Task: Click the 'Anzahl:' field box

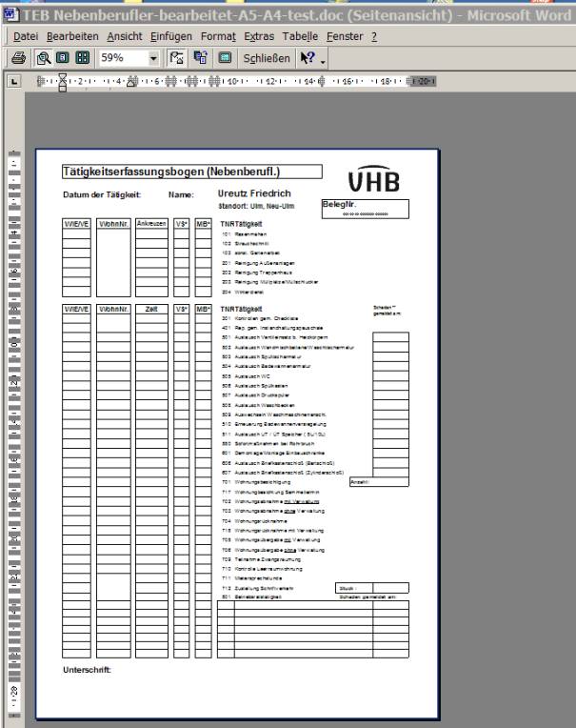Action: [x=379, y=482]
